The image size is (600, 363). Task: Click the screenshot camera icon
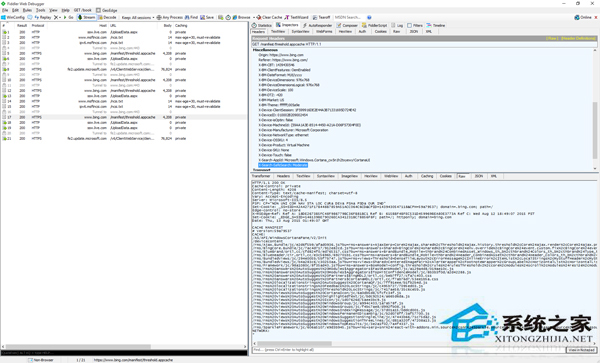coord(221,17)
